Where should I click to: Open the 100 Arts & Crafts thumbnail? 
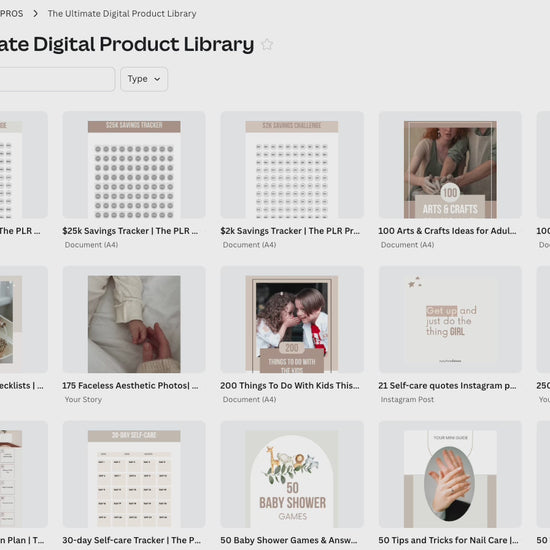[450, 165]
